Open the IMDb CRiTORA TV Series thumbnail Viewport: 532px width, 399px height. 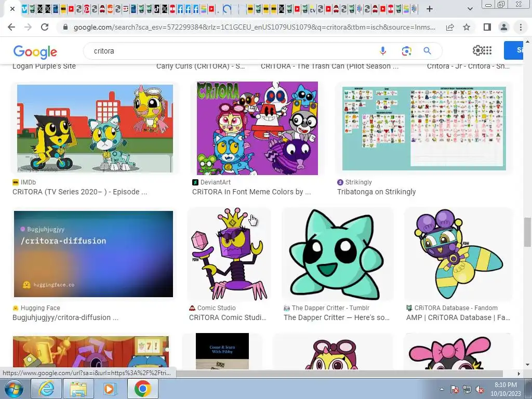click(95, 129)
